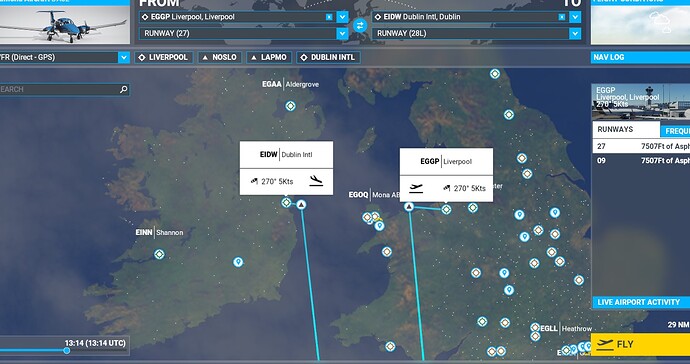Click the point-of-interest pin south of Shannon
The image size is (690, 364).
pos(238,262)
